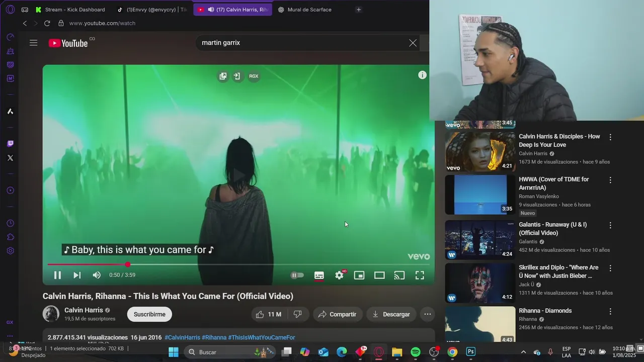Like the video (11 M)

269,314
